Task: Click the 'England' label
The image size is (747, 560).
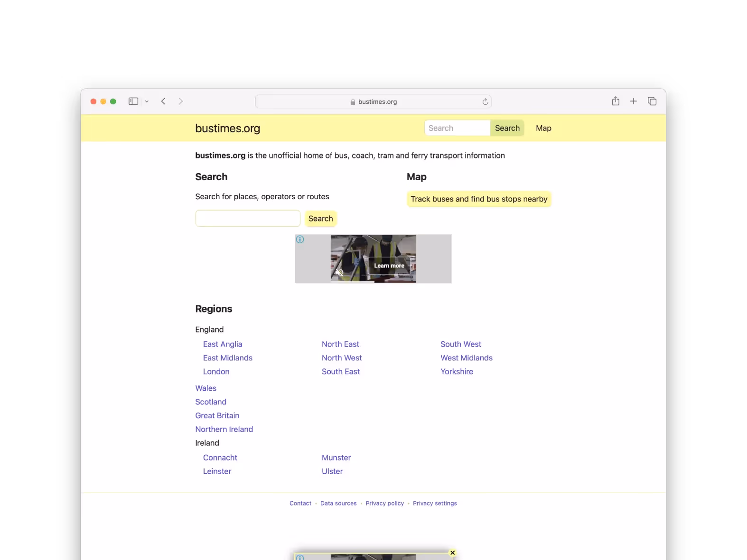Action: click(x=209, y=330)
